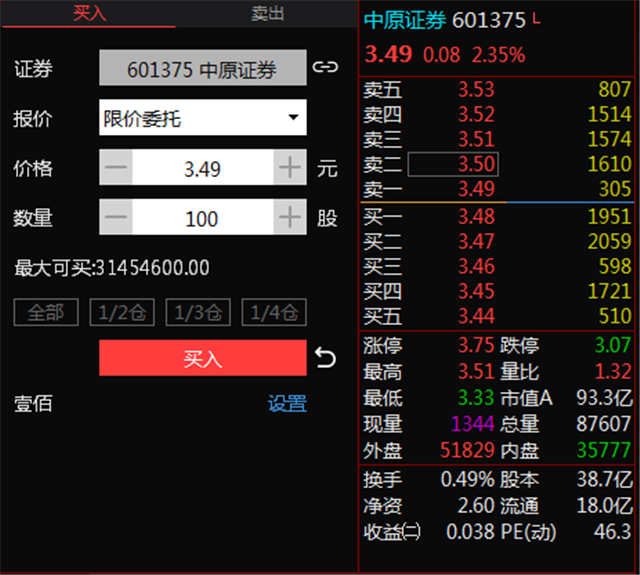Click the 收益(二) value 0.038

coord(471,531)
